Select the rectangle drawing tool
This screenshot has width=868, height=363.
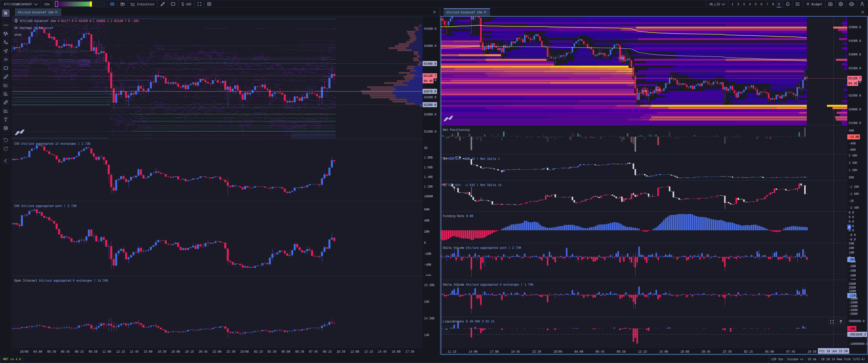click(6, 68)
